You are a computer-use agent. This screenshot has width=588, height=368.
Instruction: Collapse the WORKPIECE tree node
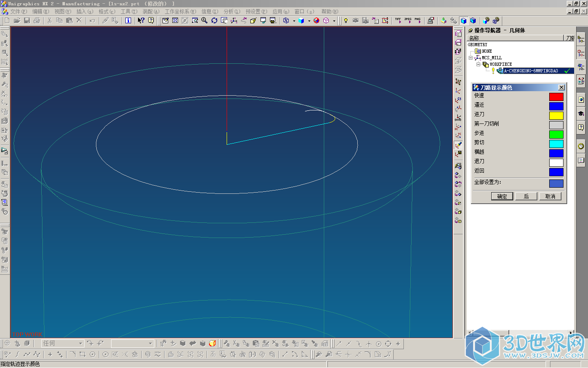click(479, 64)
